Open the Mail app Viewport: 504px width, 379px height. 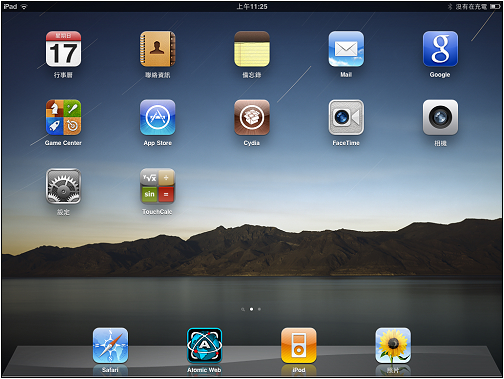point(346,49)
